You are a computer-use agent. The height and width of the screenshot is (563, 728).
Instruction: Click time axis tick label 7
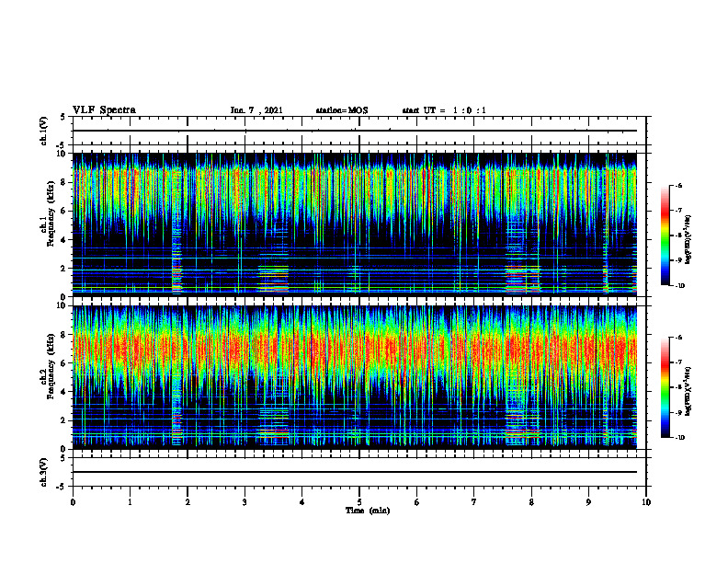(x=474, y=502)
